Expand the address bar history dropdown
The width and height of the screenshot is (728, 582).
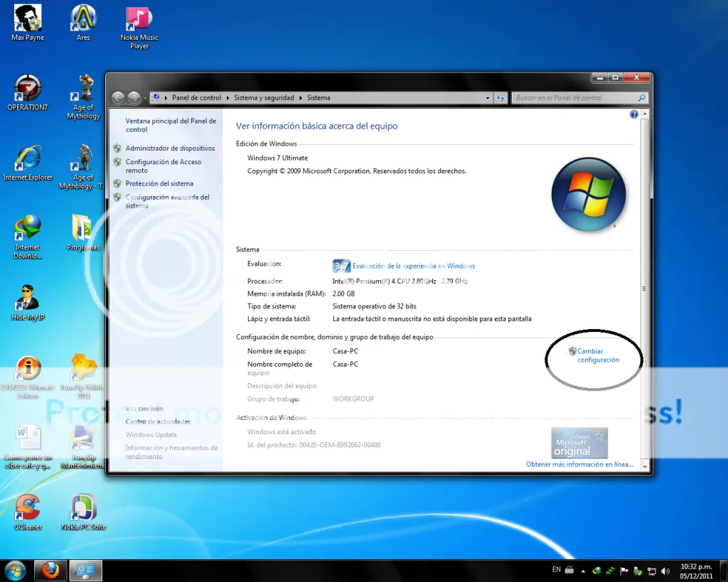(x=488, y=98)
